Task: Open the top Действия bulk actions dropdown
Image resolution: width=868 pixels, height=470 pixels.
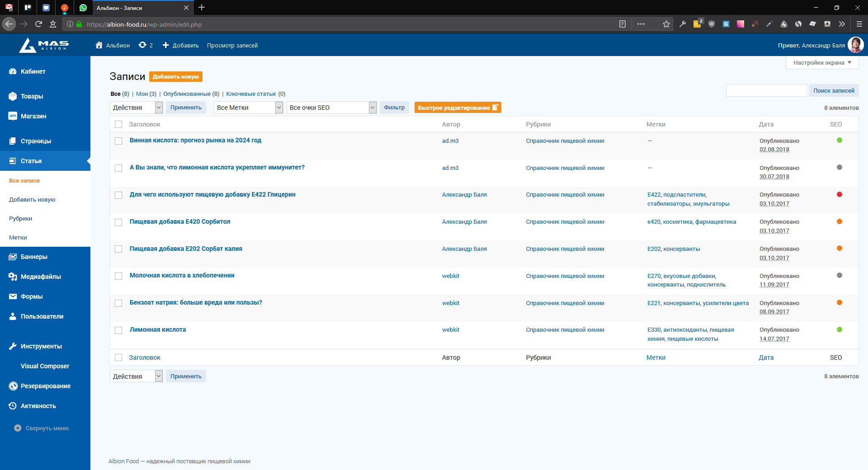Action: pyautogui.click(x=136, y=108)
